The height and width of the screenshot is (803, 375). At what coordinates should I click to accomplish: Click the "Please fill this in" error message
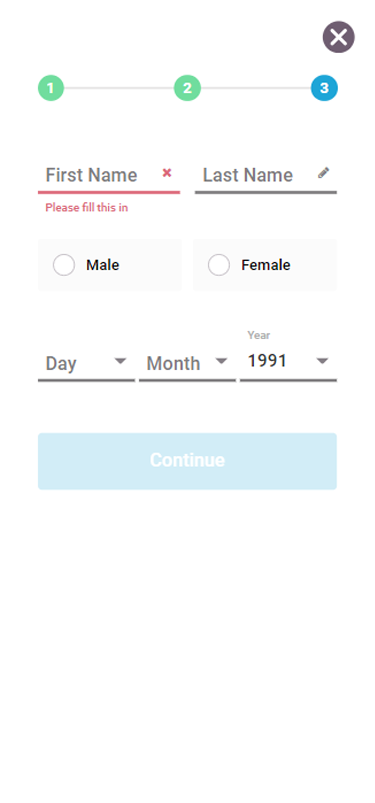click(87, 207)
